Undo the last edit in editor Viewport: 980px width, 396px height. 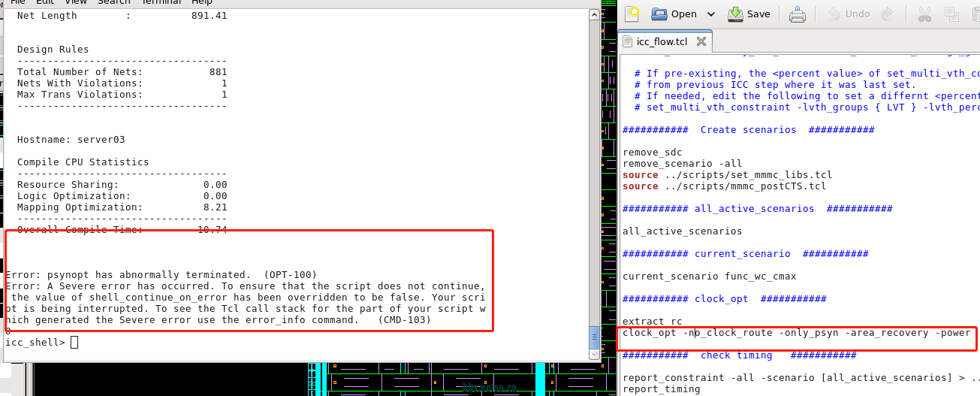tap(849, 14)
